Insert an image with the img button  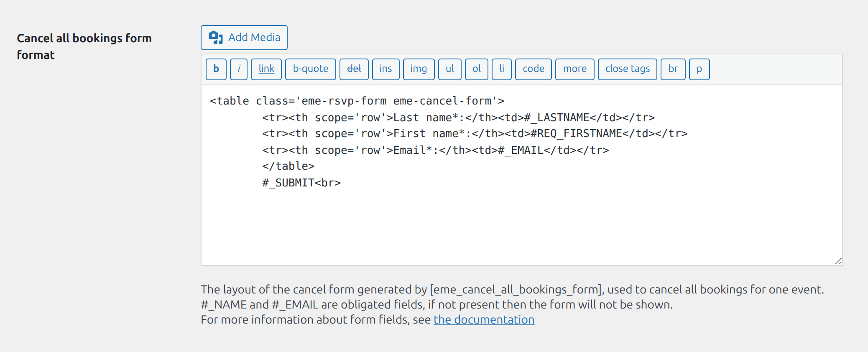pyautogui.click(x=419, y=69)
